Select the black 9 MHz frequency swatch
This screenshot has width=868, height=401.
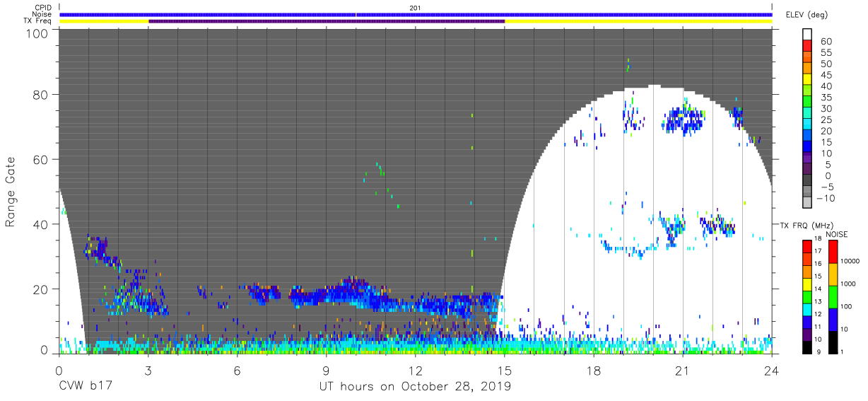pos(807,347)
